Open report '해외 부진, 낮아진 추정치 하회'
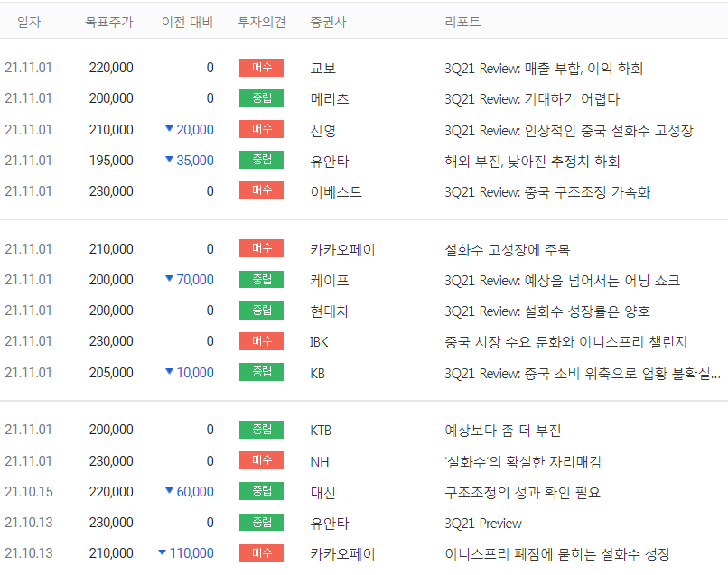The width and height of the screenshot is (728, 575). (x=532, y=161)
